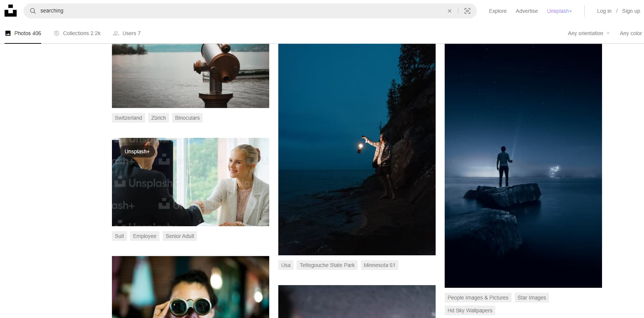The width and height of the screenshot is (644, 318).
Task: Open the Any color filter dropdown
Action: tap(630, 33)
